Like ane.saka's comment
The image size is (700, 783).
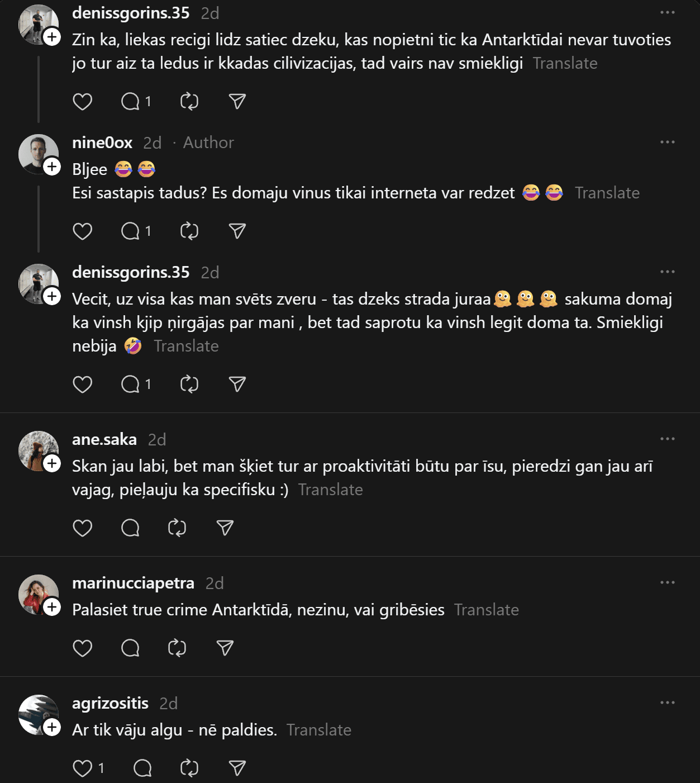pyautogui.click(x=83, y=528)
